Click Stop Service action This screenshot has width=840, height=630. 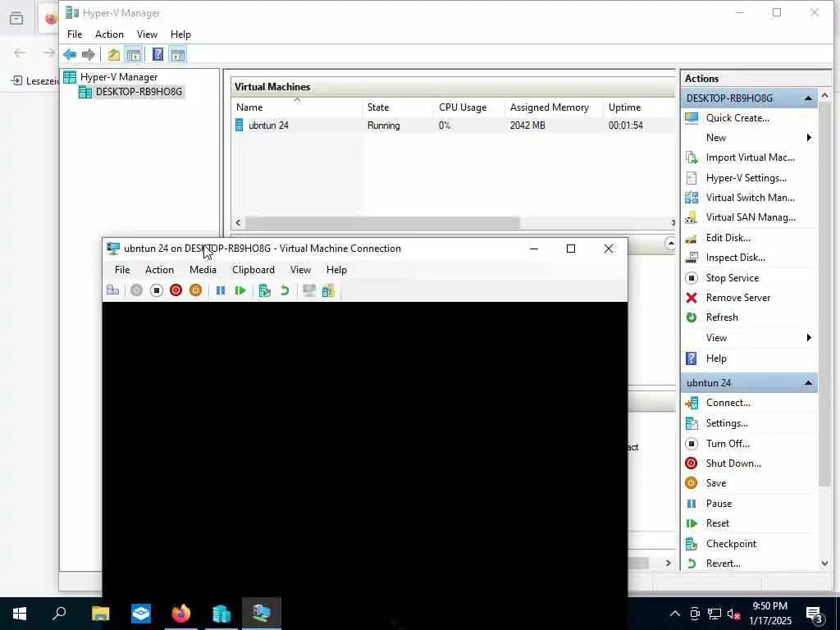click(x=732, y=278)
